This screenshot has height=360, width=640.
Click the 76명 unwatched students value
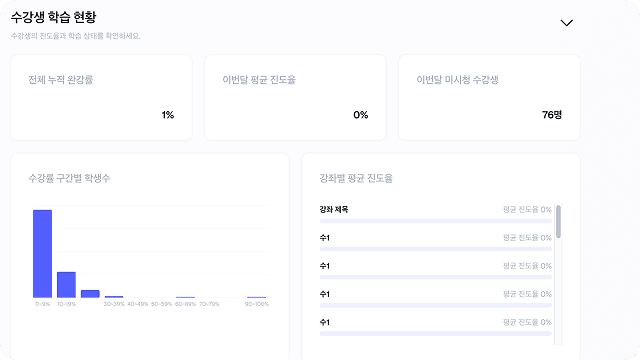point(552,115)
